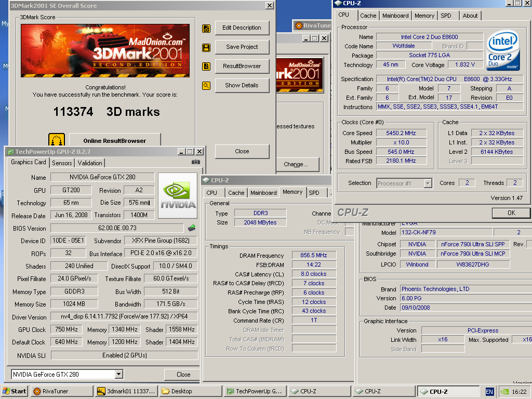
Task: Open the Windows Start menu
Action: (x=15, y=391)
